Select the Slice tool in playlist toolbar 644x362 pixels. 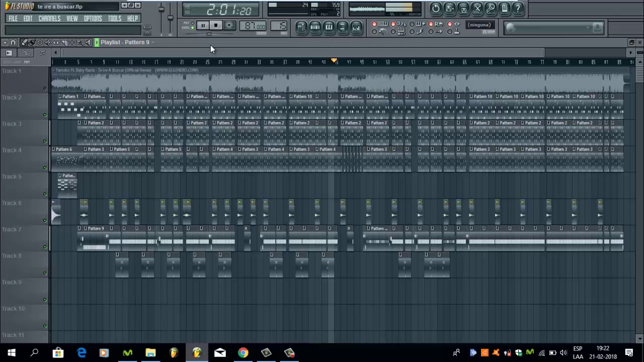64,43
